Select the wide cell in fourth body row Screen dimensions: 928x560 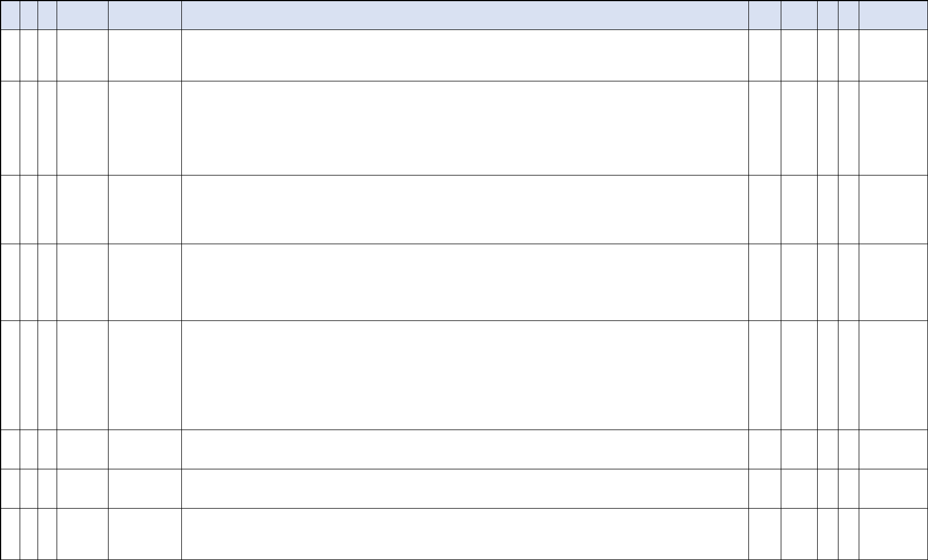pos(465,282)
